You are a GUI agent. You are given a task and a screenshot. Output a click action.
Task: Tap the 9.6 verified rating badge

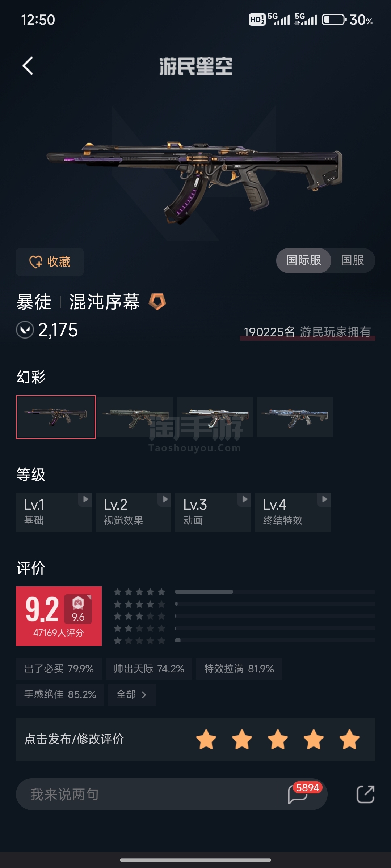pos(78,609)
